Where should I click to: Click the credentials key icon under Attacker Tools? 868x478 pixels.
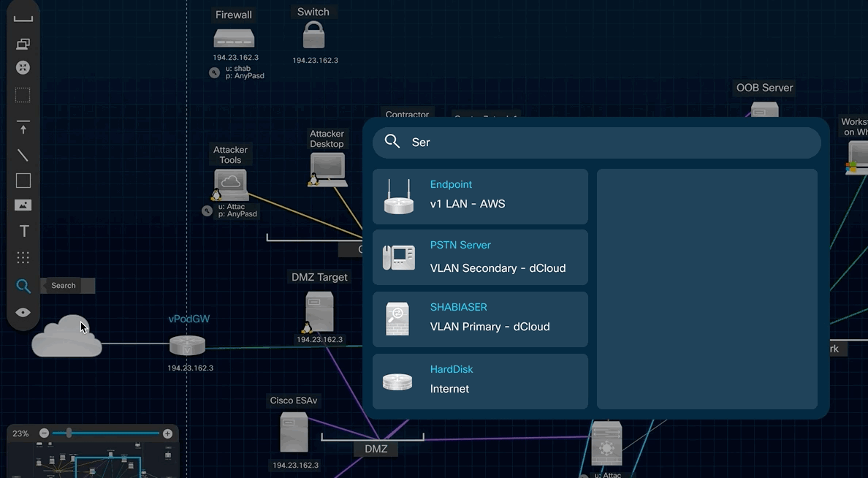point(207,210)
